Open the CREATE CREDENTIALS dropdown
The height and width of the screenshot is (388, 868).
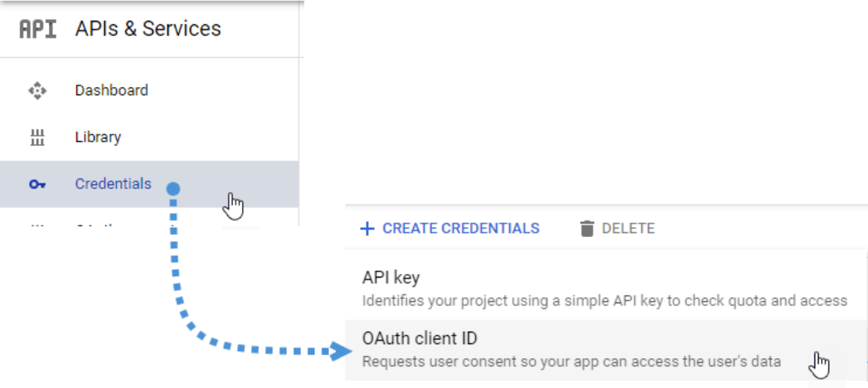460,229
